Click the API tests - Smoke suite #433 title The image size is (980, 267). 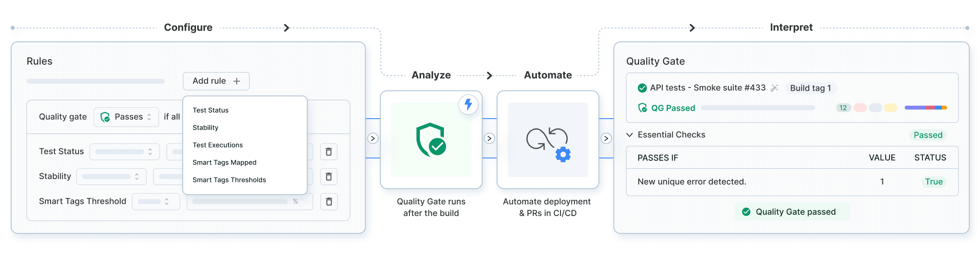click(708, 88)
